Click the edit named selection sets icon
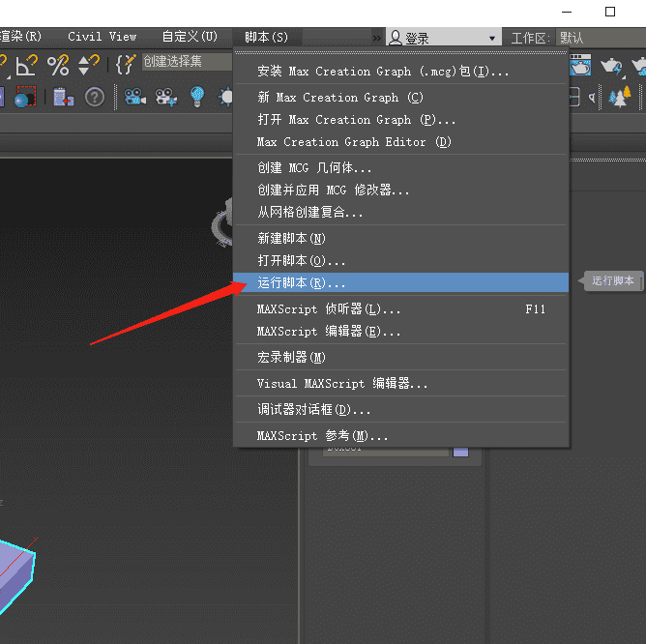This screenshot has height=644, width=646. click(x=126, y=65)
